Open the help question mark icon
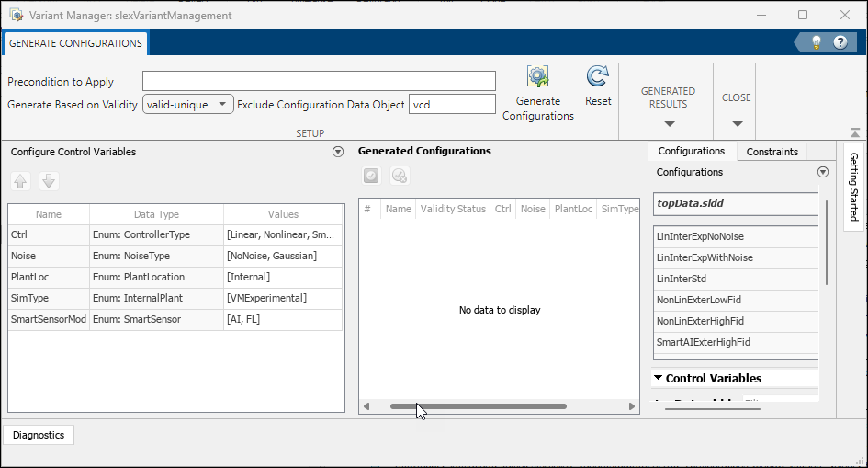Viewport: 868px width, 468px height. click(x=840, y=42)
